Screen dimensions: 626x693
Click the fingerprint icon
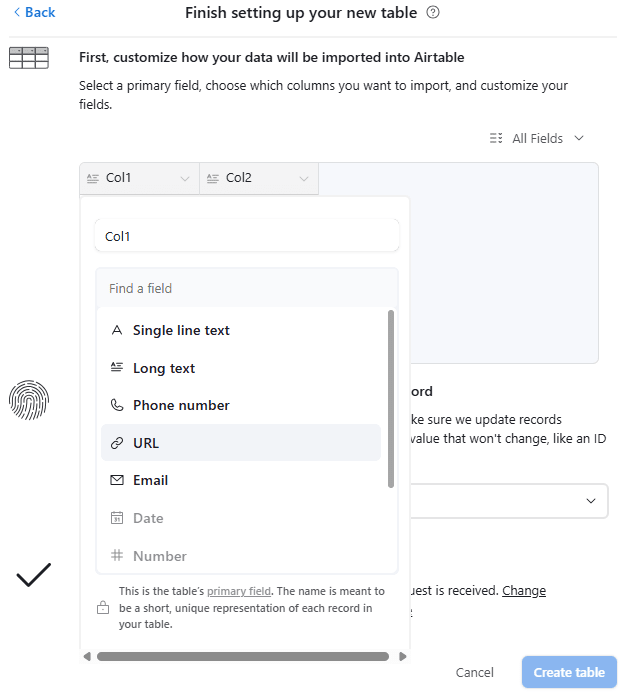coord(29,400)
